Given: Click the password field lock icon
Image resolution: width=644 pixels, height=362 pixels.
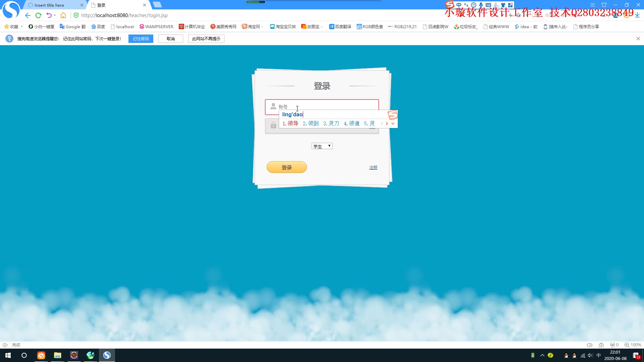Looking at the screenshot, I should coord(273,125).
